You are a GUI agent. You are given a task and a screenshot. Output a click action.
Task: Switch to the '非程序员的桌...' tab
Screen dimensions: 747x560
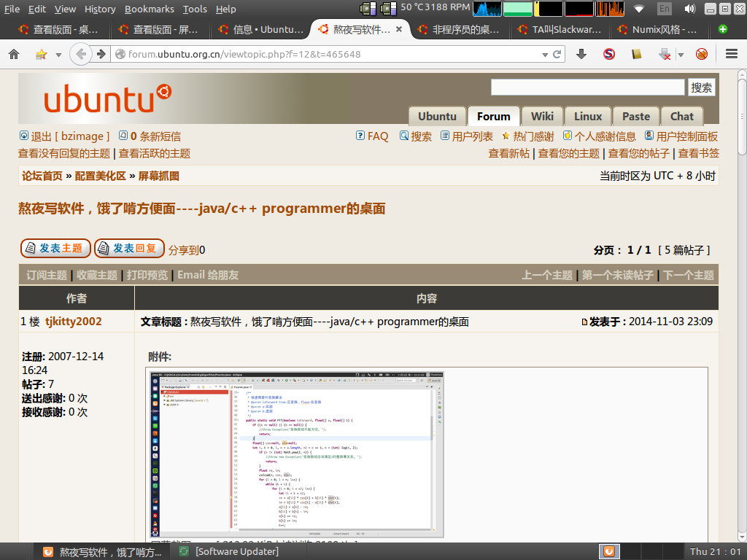[x=458, y=29]
